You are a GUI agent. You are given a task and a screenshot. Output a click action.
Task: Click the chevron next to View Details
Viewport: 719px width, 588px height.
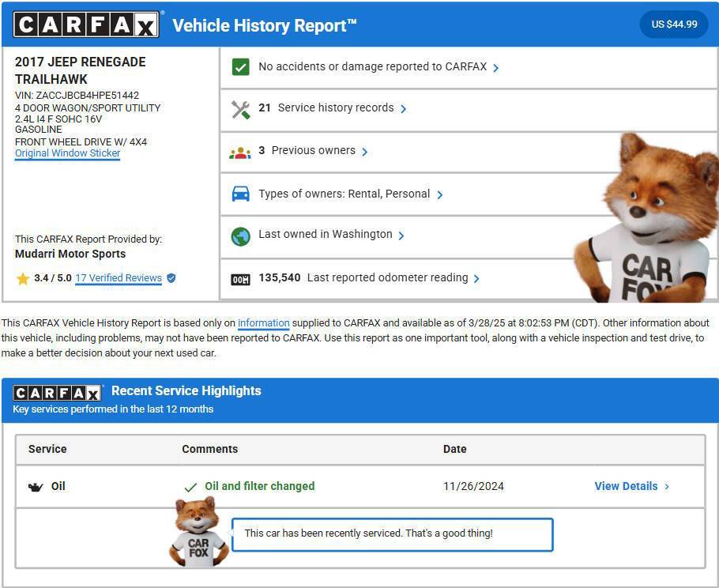coord(667,486)
